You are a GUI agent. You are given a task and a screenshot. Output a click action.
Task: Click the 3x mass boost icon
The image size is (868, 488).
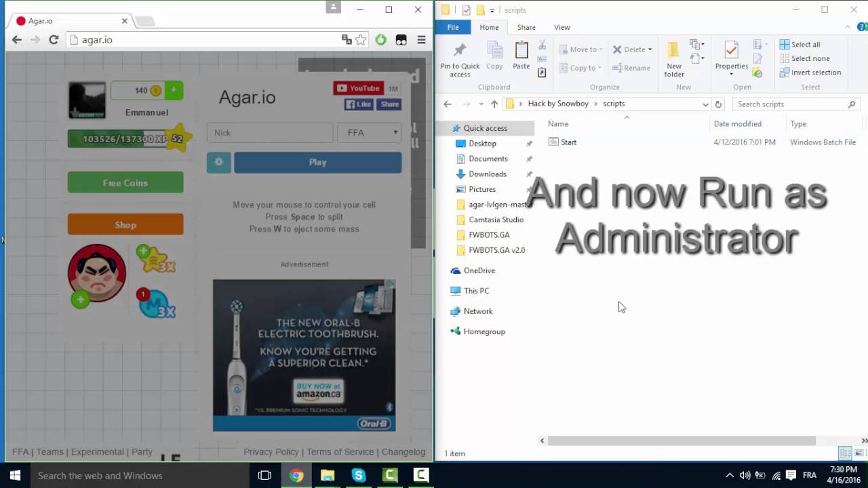(x=157, y=303)
